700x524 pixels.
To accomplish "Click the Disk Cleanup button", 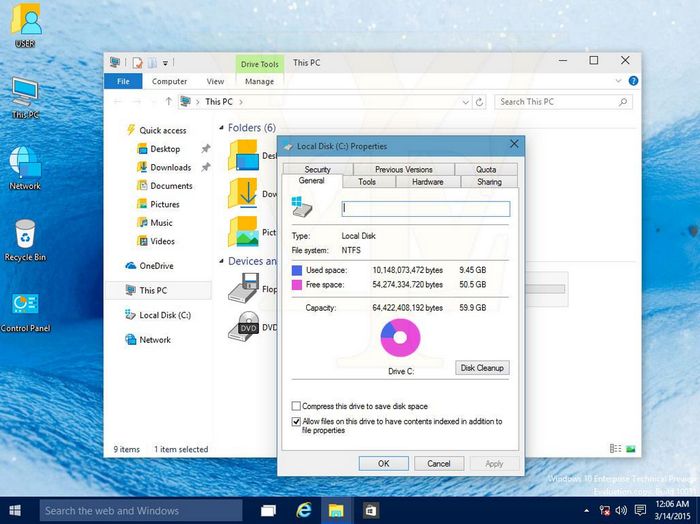I will tap(482, 368).
